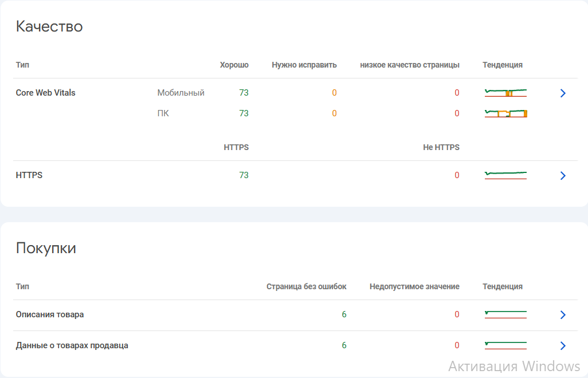Screen dimensions: 588x378
Task: Select the HTTPS row trend sparkline
Action: 505,175
